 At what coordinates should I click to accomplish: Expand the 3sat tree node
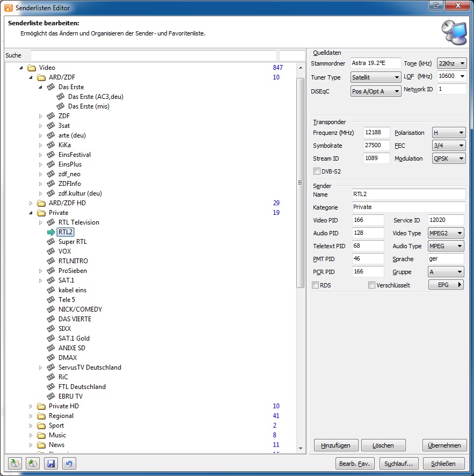[40, 126]
